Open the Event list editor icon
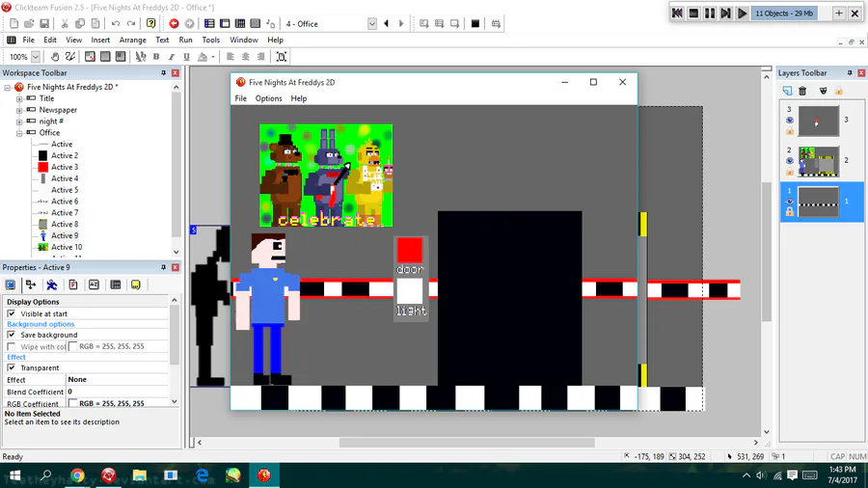Viewport: 868px width, 488px height. (x=256, y=24)
